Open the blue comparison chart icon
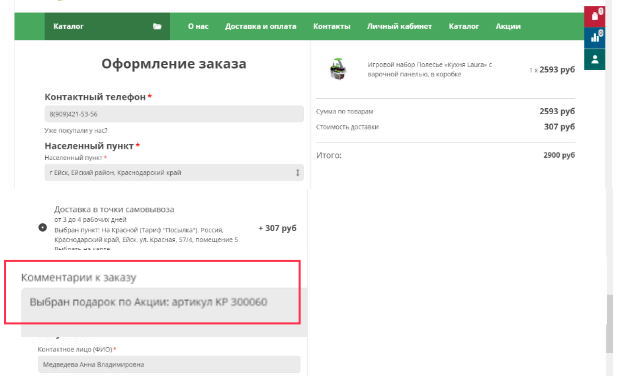 point(595,38)
